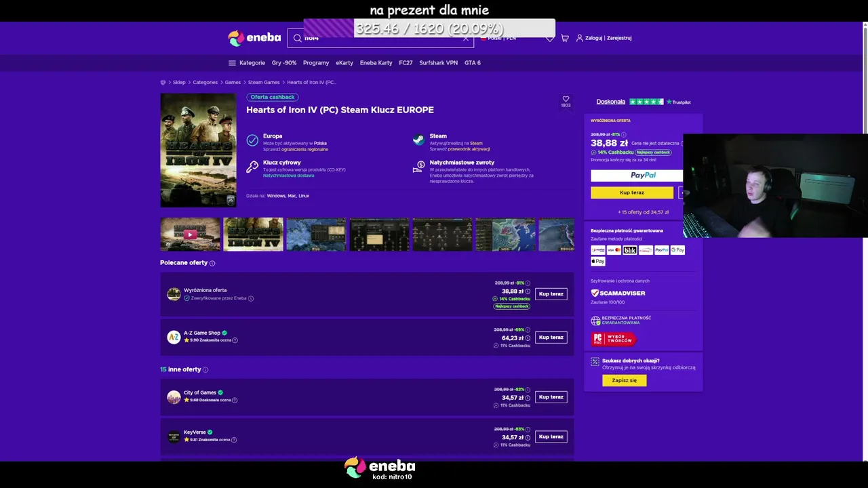
Task: Click the KeyVerse seller avatar
Action: [174, 436]
